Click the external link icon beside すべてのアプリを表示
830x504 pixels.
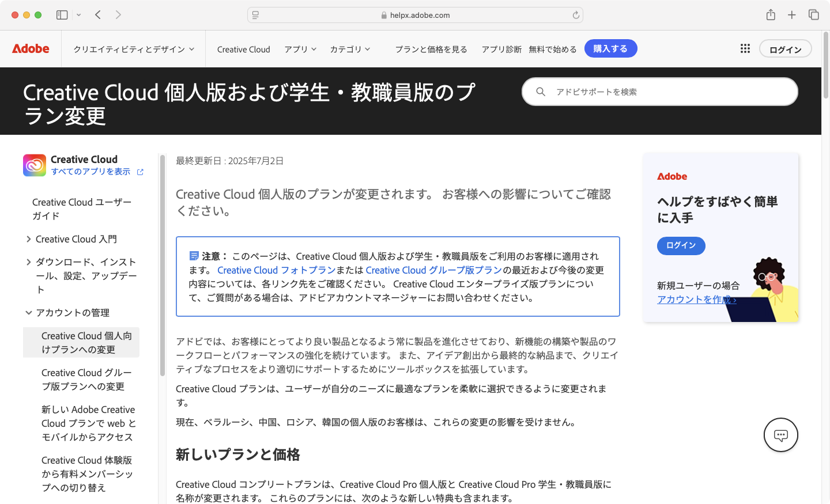[140, 172]
